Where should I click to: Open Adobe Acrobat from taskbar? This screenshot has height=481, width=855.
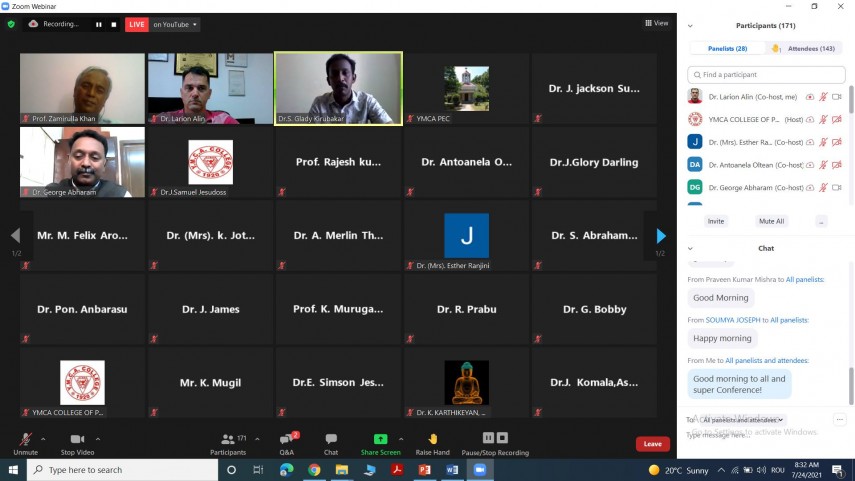tap(397, 470)
